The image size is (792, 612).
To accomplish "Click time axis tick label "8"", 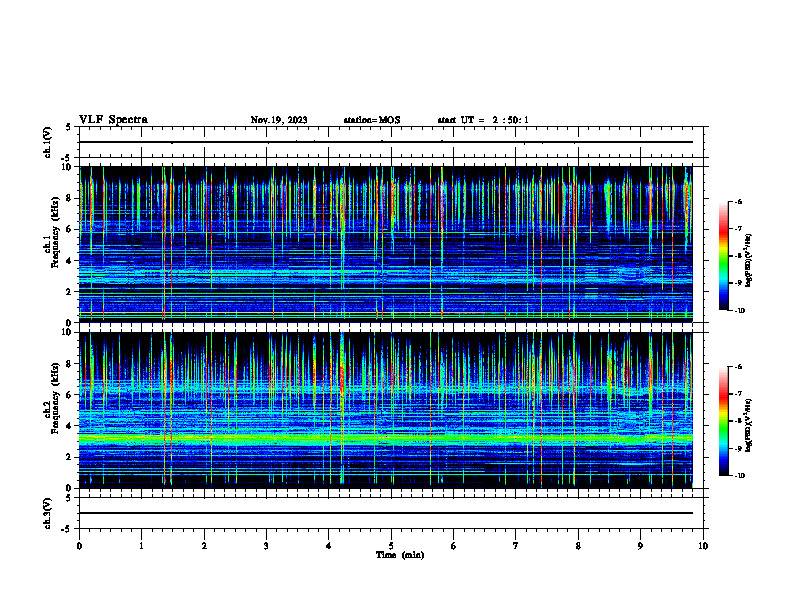I will (578, 546).
